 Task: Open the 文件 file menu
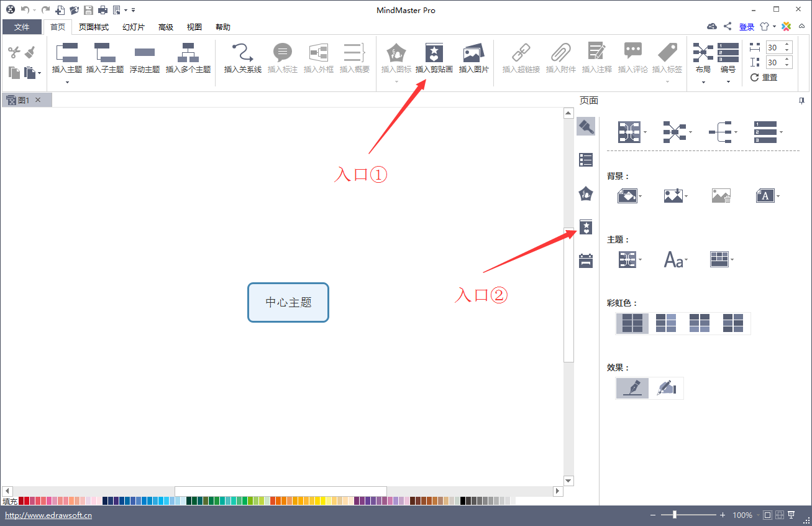tap(22, 27)
